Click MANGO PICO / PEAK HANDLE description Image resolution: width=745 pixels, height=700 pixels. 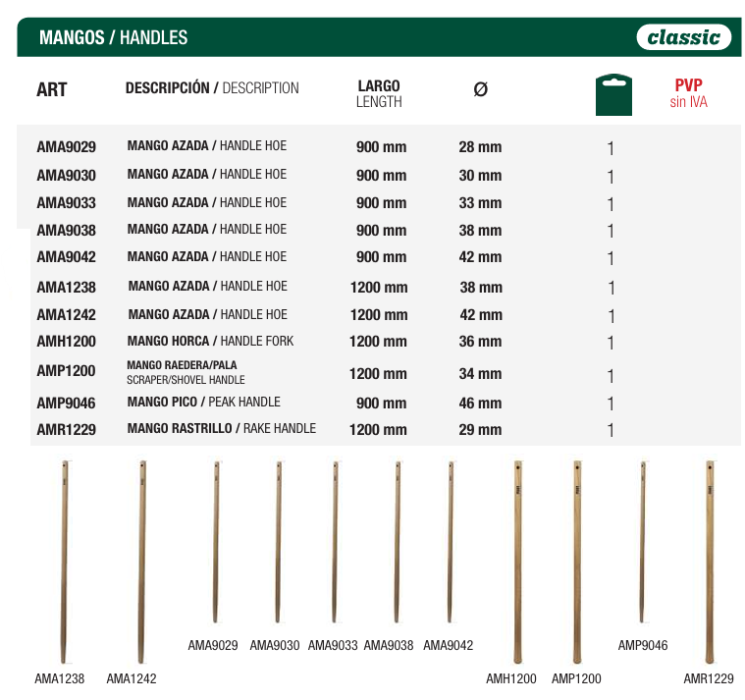[203, 403]
